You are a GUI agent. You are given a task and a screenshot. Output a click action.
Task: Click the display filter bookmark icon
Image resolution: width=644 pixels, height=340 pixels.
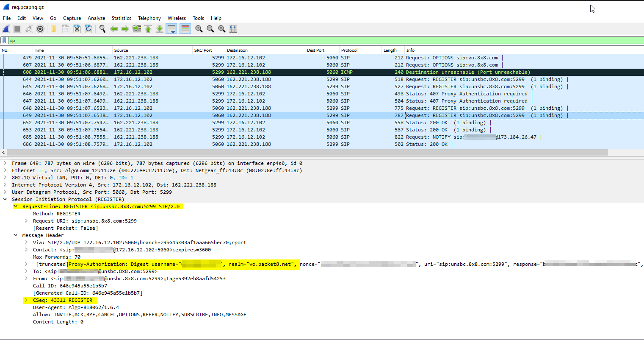[4, 41]
